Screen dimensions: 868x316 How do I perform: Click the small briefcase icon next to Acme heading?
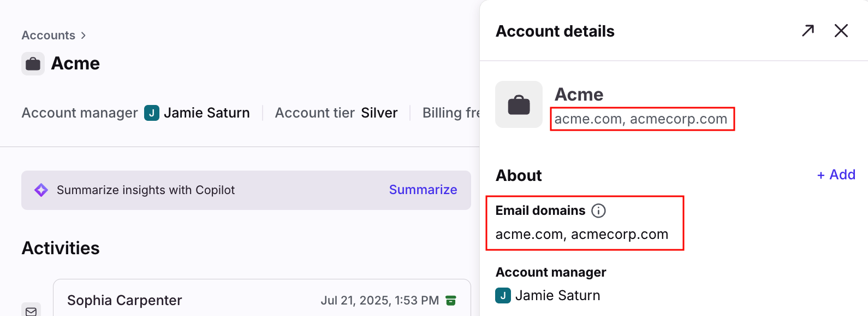coord(33,63)
